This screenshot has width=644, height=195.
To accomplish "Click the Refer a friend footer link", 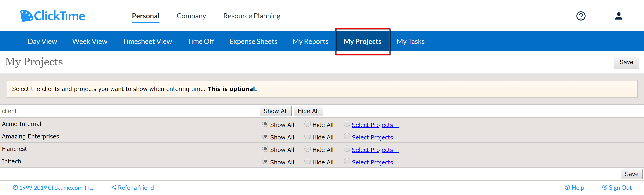I will [133, 188].
